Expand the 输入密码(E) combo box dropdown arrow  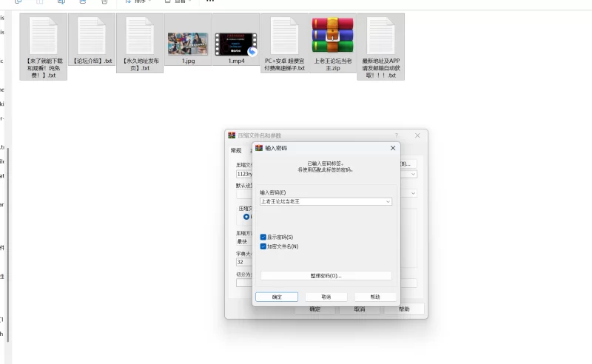pos(388,202)
